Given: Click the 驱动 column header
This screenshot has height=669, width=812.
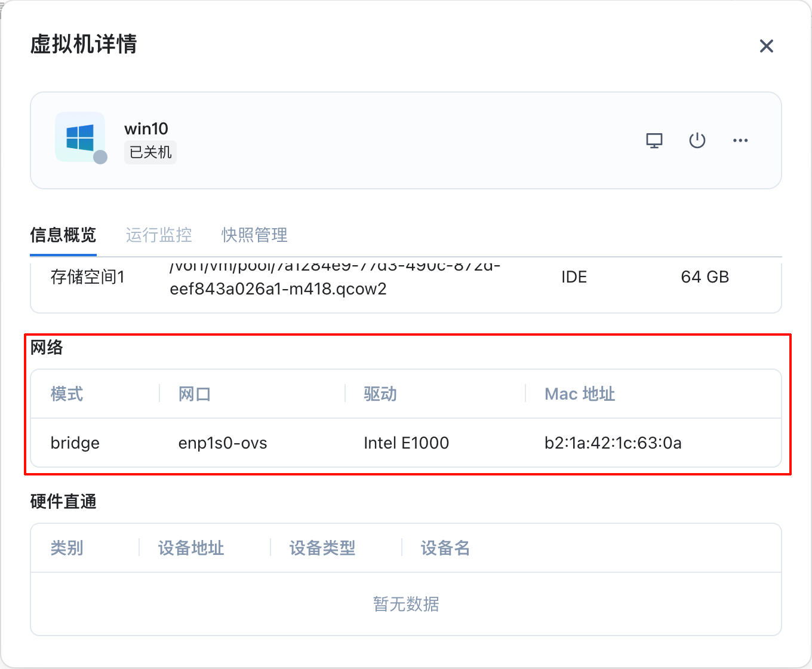Looking at the screenshot, I should point(380,394).
